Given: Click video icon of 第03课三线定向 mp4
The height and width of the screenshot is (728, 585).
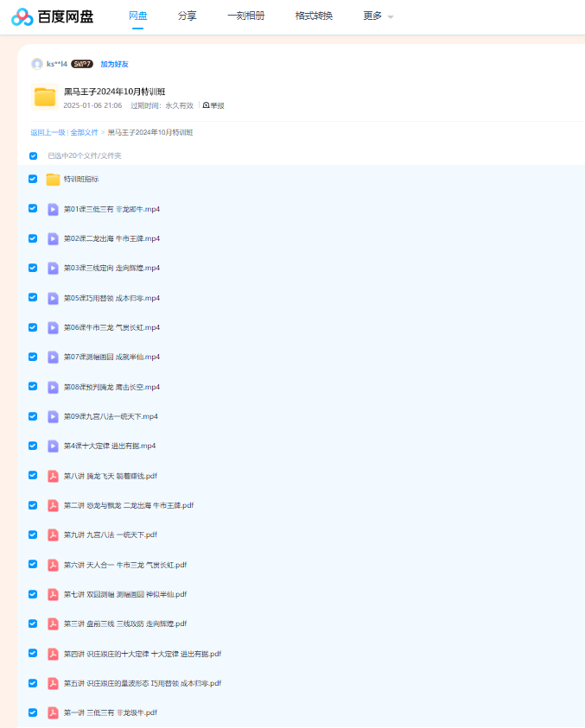Looking at the screenshot, I should (53, 269).
